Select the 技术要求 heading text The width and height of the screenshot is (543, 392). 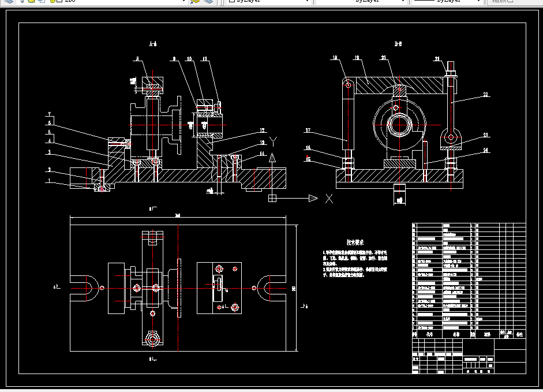coord(355,242)
